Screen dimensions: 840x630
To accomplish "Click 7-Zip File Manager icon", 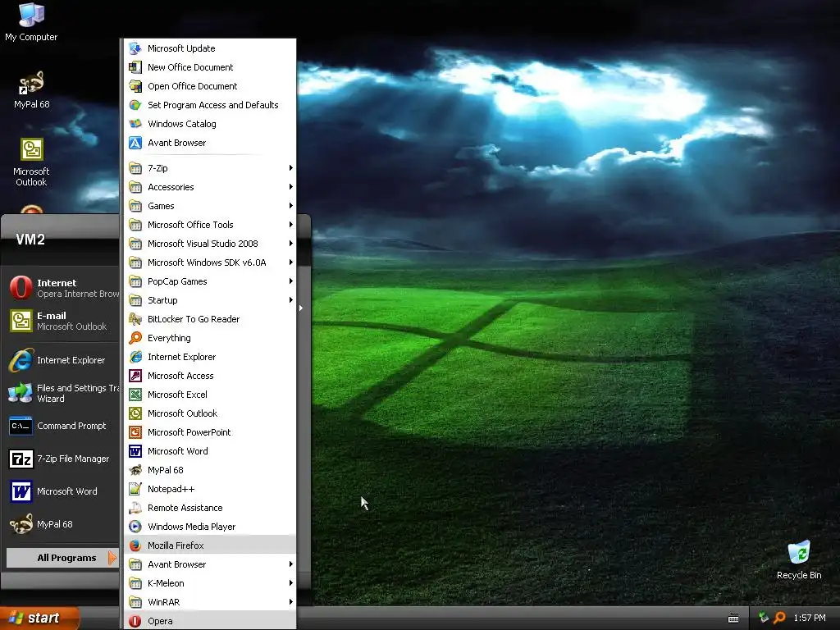I will click(x=21, y=459).
